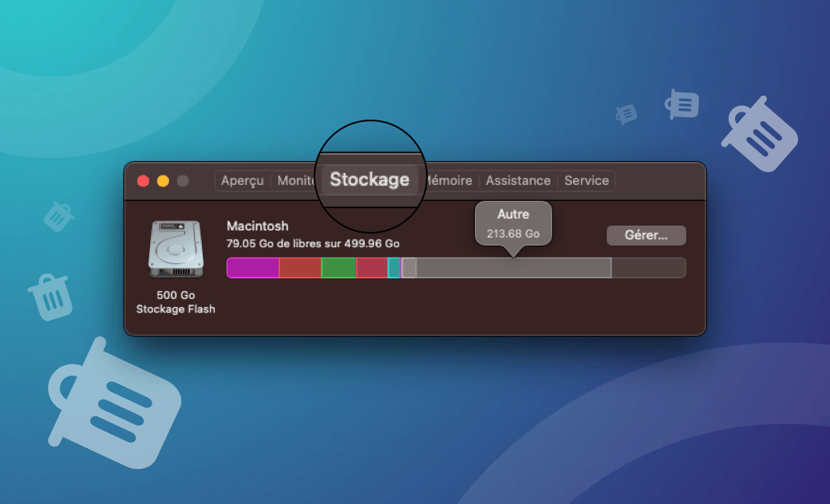Screen dimensions: 830x504
Task: Click the Autre 213.68 Go tooltip
Action: pos(512,224)
